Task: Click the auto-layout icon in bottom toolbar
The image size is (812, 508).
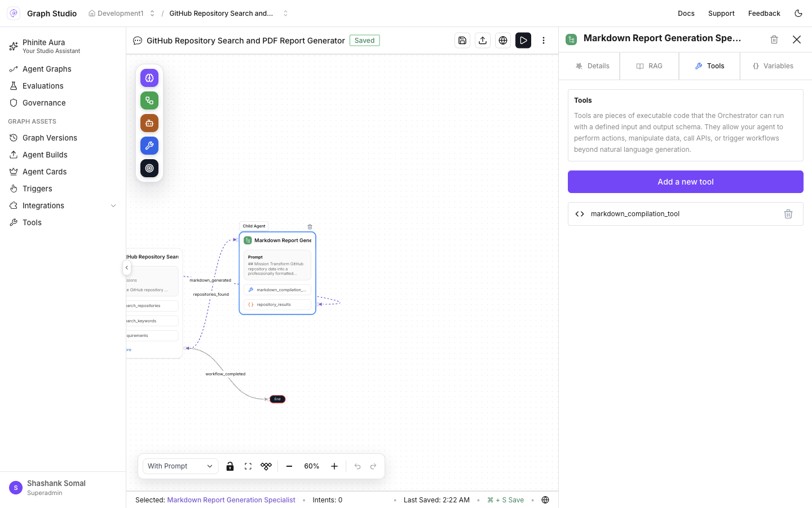Action: click(266, 466)
